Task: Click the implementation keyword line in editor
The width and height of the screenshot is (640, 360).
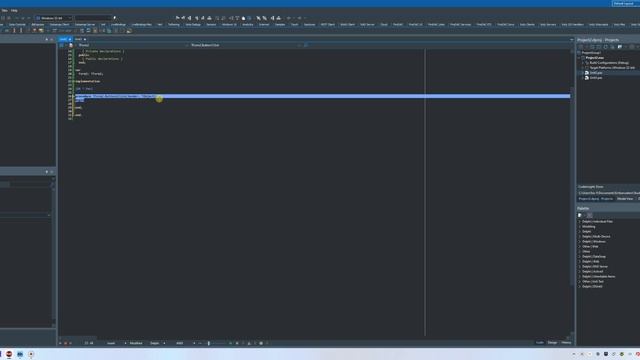Action: [87, 81]
